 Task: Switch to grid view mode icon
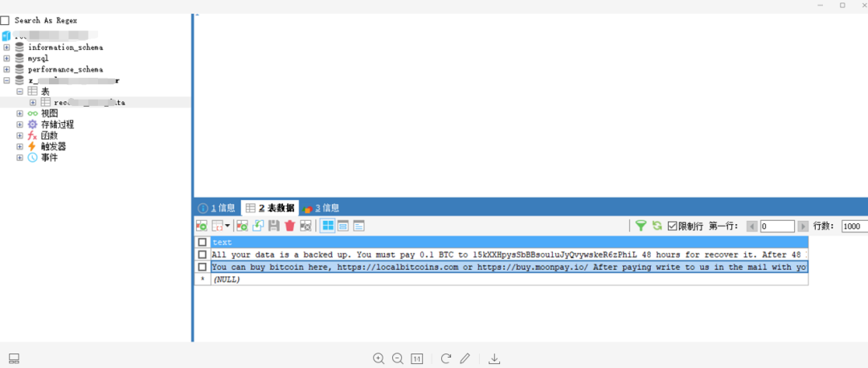[328, 226]
